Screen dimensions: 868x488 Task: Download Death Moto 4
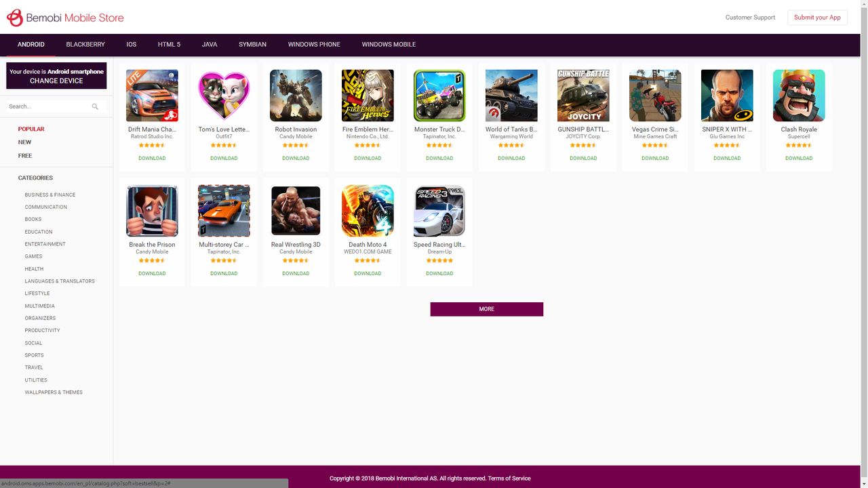point(368,274)
